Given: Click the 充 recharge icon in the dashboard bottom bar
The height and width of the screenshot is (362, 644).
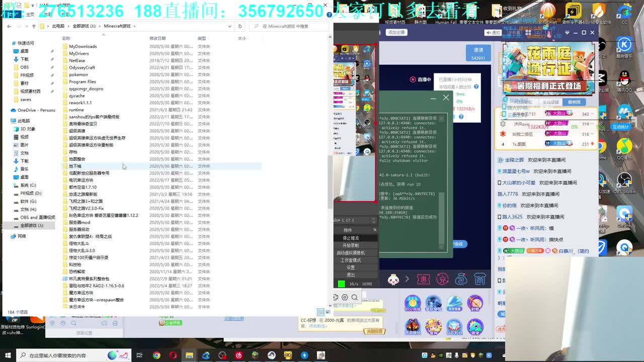Looking at the screenshot, I should pyautogui.click(x=442, y=279).
